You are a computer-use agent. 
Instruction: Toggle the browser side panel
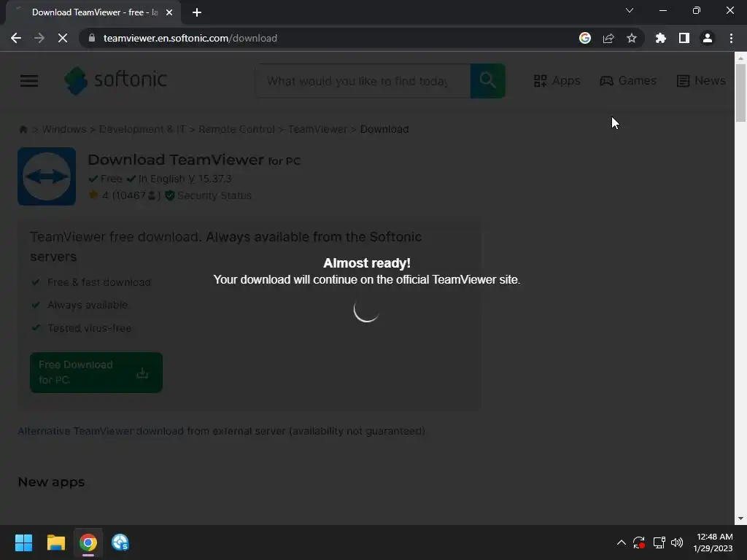pos(684,38)
